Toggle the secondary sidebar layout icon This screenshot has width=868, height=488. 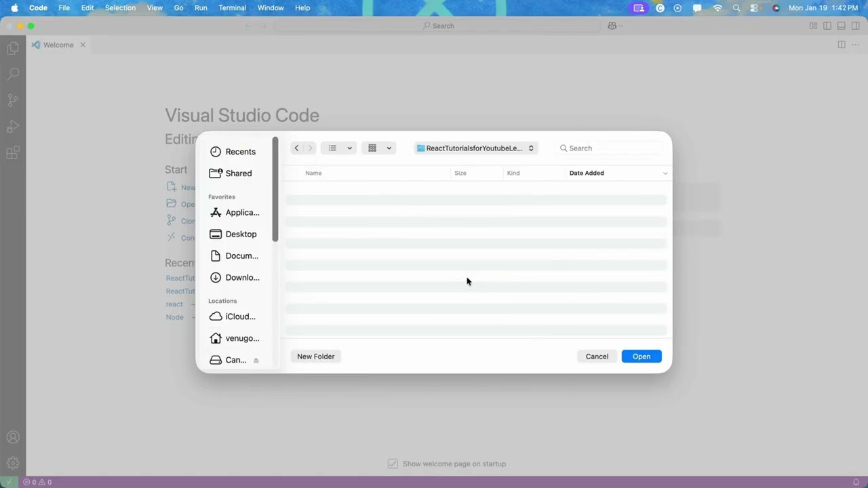pos(856,26)
